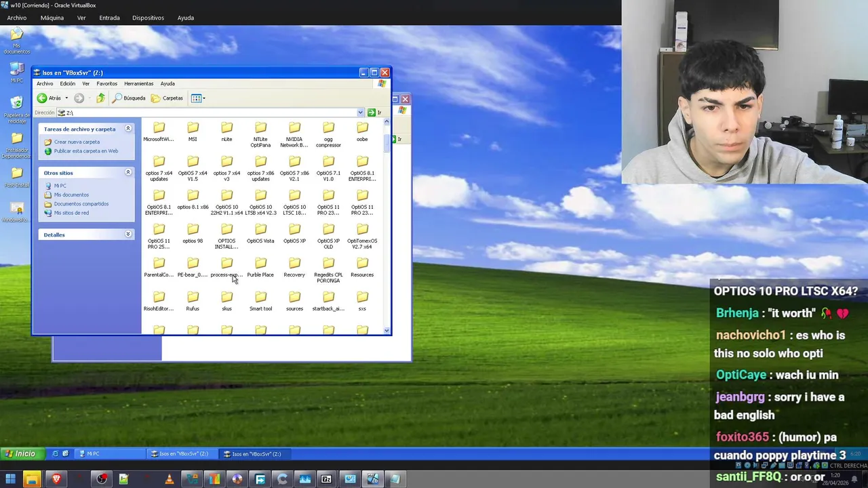Select the skus folder
Screen dimensions: 868x488
tap(226, 301)
